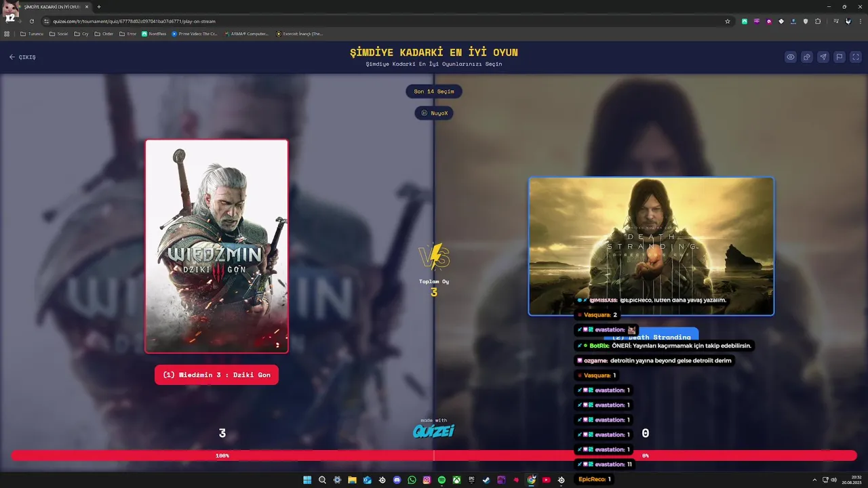Open File Explorer from taskbar
This screenshot has width=868, height=488.
click(352, 480)
